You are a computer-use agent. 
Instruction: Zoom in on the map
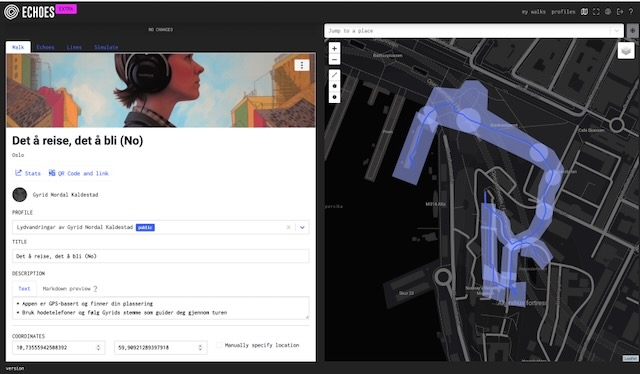[334, 48]
